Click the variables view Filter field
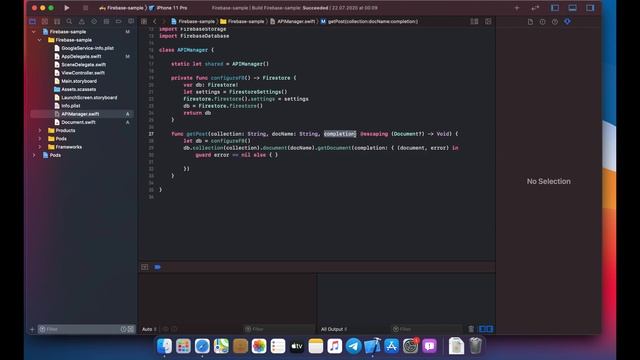Screen dimensions: 640x360 [x=280, y=329]
